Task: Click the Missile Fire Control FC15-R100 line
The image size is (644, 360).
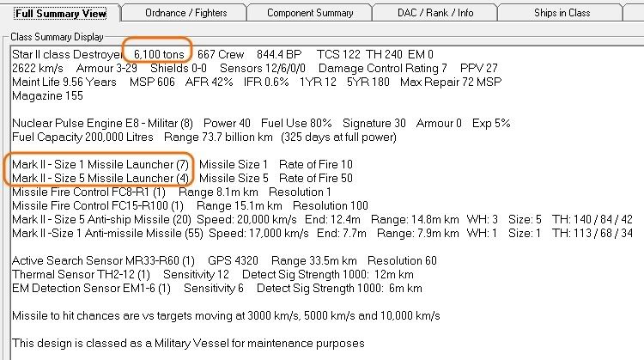Action: (190, 206)
